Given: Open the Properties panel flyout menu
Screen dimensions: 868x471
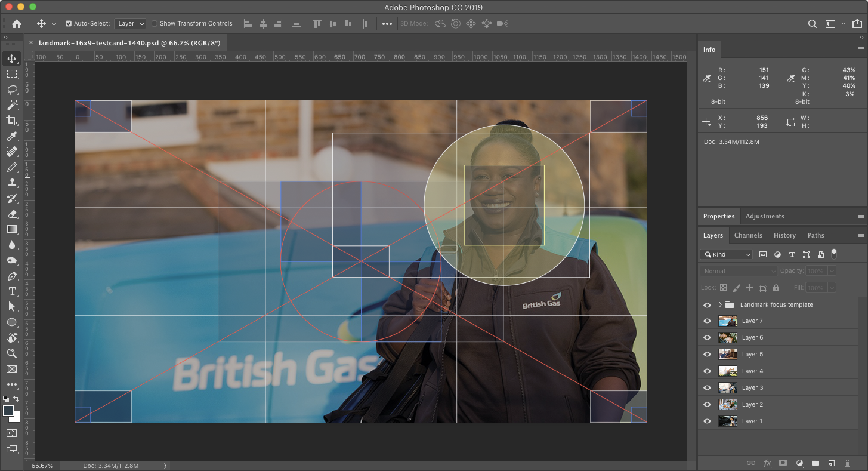Looking at the screenshot, I should pyautogui.click(x=860, y=216).
